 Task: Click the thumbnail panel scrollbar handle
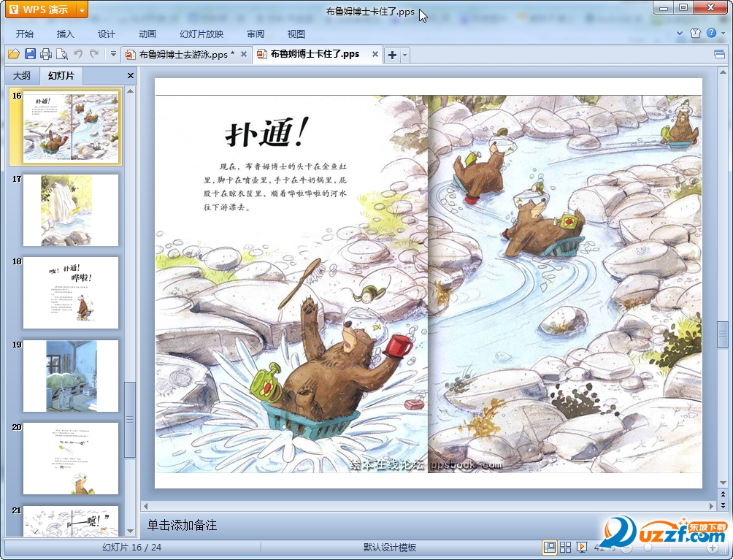pos(130,420)
